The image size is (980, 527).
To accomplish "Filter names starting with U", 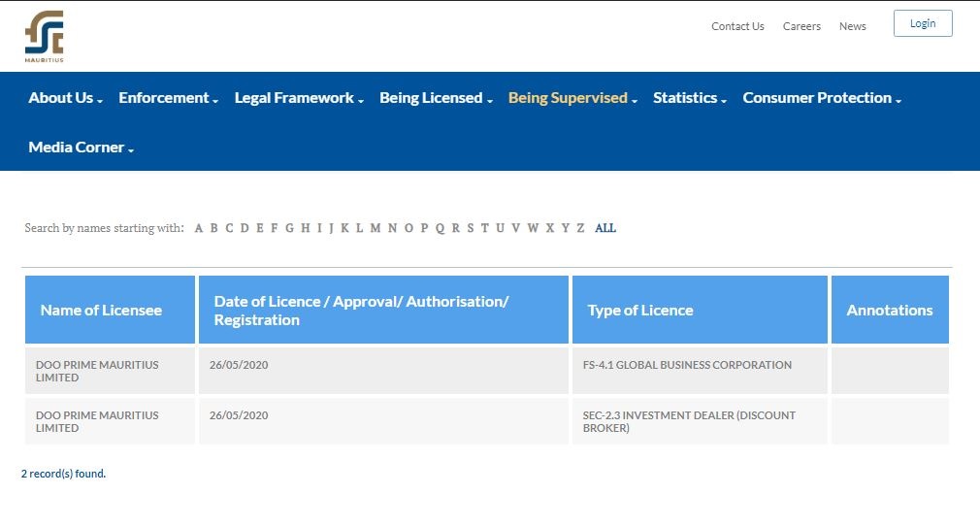I will pyautogui.click(x=500, y=228).
